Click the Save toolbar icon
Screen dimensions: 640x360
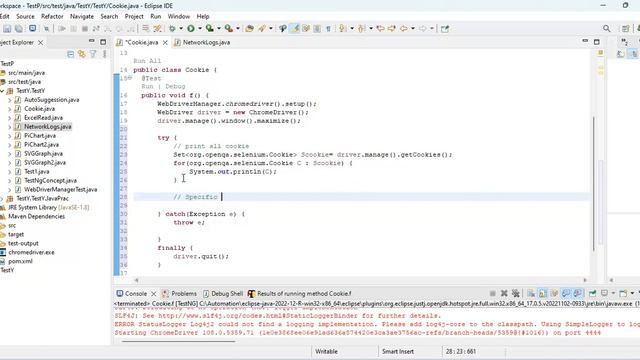[x=7, y=29]
